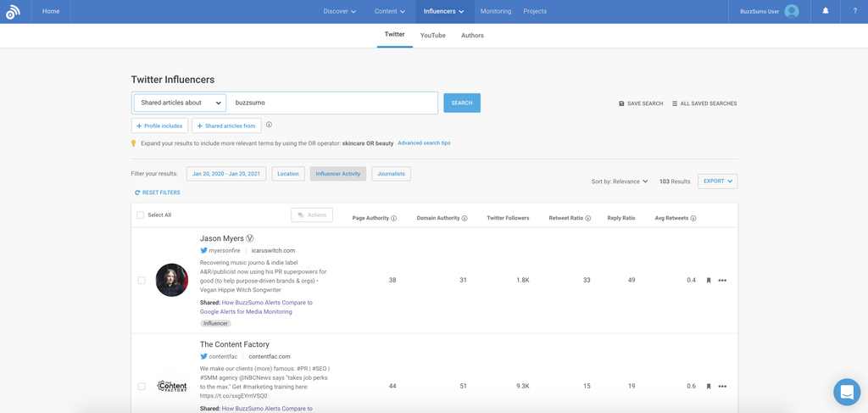Open the user profile avatar
Image resolution: width=868 pixels, height=413 pixels.
tap(792, 11)
